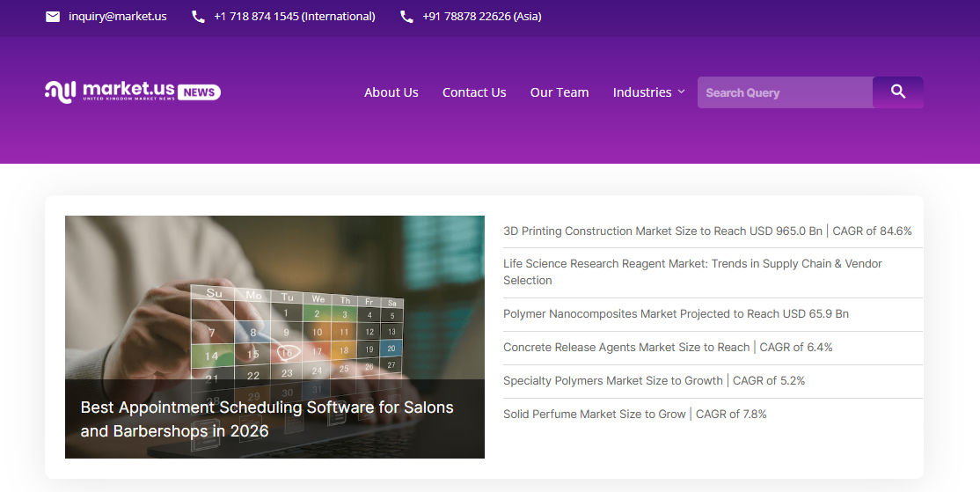Call the +91 78878 22626 number
Screen dimensions: 980x492
coord(482,17)
